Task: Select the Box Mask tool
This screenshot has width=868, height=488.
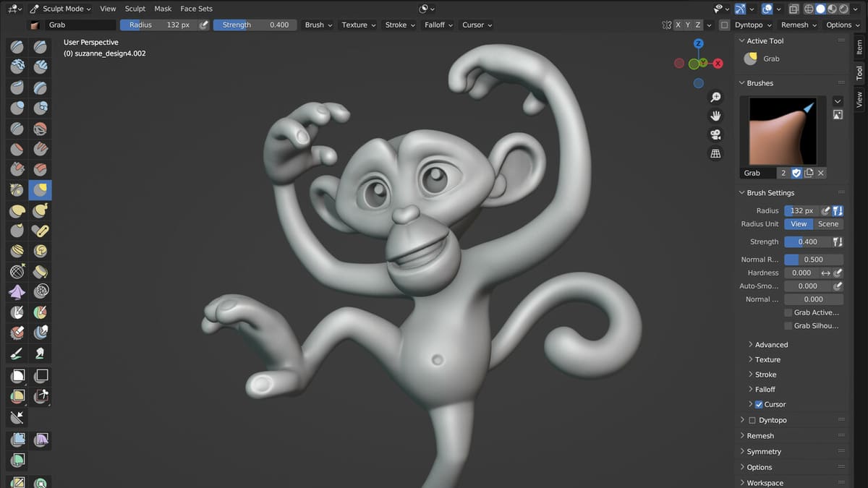Action: tap(17, 376)
